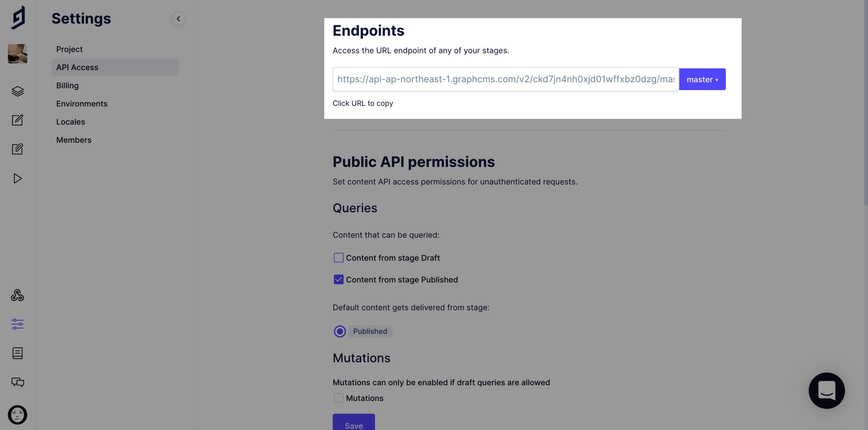
Task: Open the community chat bubbles icon
Action: (x=17, y=382)
